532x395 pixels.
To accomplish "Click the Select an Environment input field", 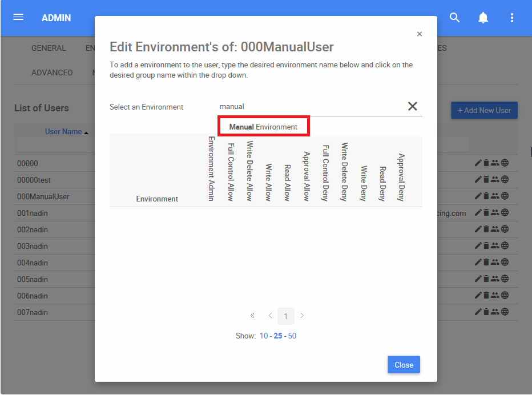I will point(308,106).
